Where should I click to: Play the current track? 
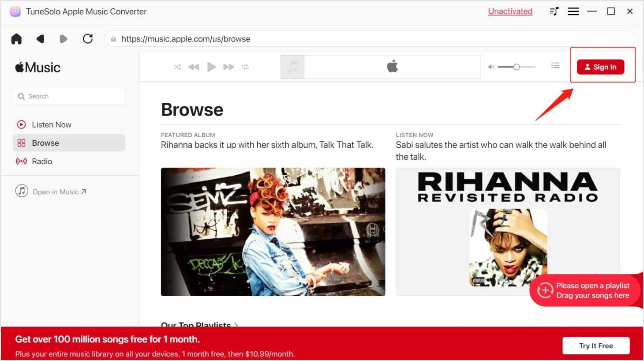[x=212, y=67]
